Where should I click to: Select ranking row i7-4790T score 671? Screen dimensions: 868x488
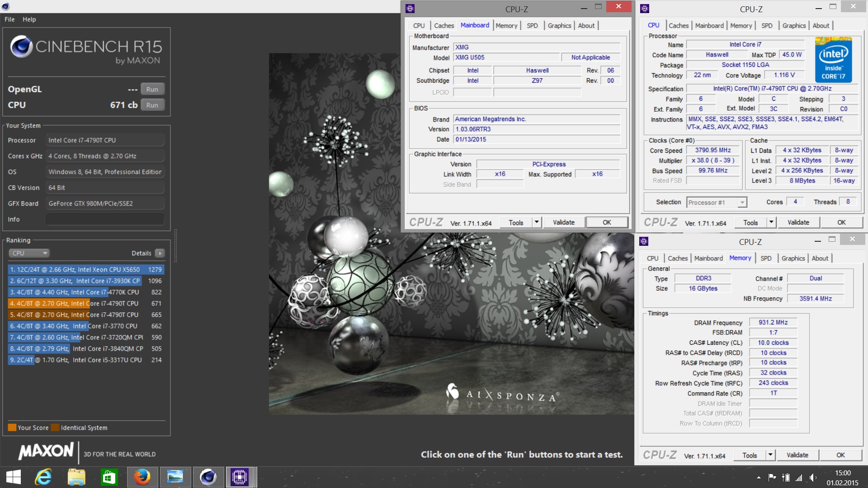pyautogui.click(x=86, y=303)
